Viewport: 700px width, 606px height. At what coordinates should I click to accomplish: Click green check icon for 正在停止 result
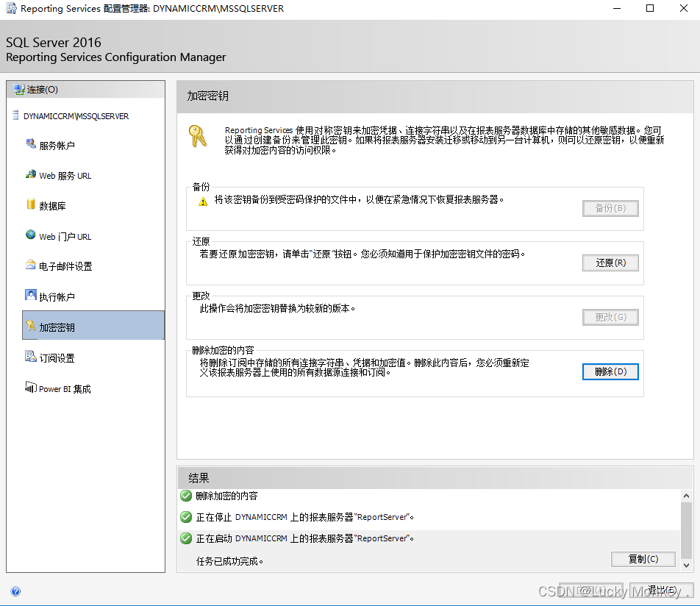click(x=186, y=517)
